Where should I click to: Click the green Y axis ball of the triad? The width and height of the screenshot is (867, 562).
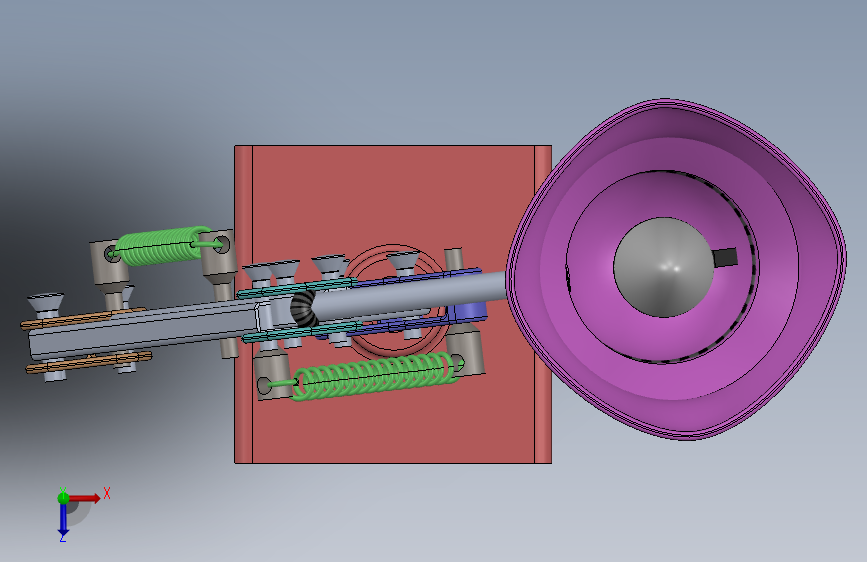tap(63, 498)
